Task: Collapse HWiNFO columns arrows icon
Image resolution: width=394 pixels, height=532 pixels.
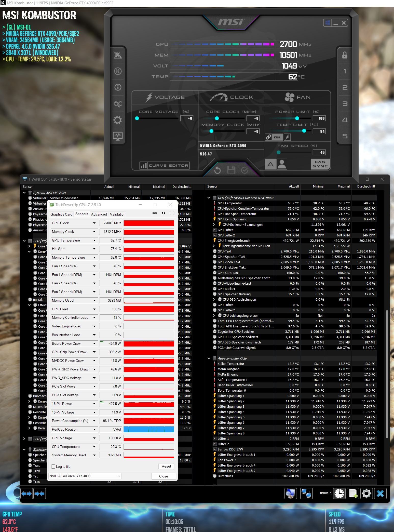Action: point(39,494)
